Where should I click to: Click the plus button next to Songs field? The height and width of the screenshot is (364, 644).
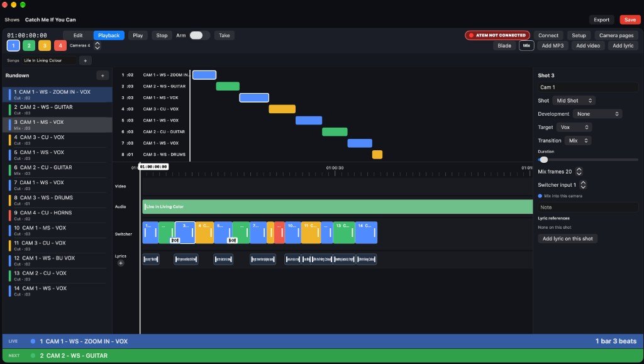(85, 60)
